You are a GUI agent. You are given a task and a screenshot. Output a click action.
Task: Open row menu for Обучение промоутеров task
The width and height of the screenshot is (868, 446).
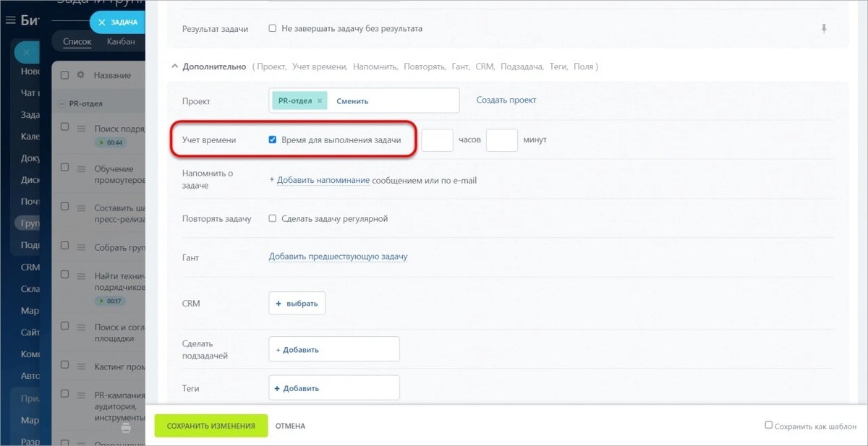click(x=82, y=168)
